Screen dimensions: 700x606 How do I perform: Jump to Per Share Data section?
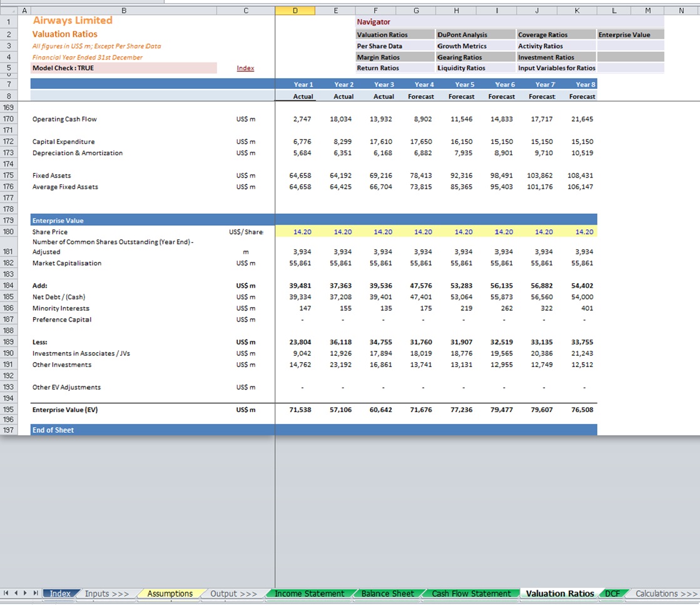click(x=395, y=46)
